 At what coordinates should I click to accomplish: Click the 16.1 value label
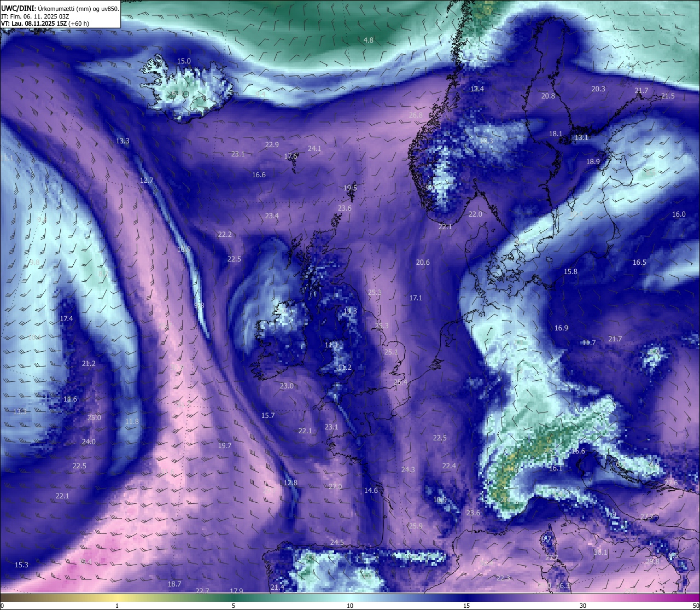pyautogui.click(x=556, y=468)
